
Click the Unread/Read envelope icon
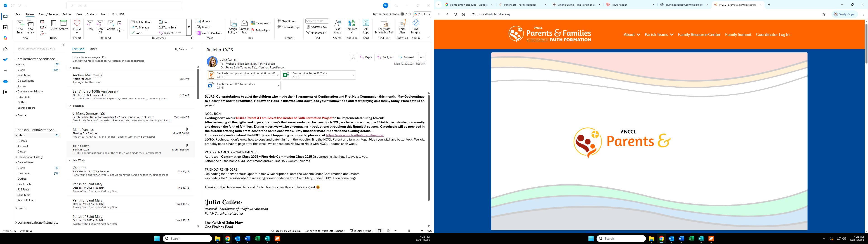pyautogui.click(x=244, y=23)
